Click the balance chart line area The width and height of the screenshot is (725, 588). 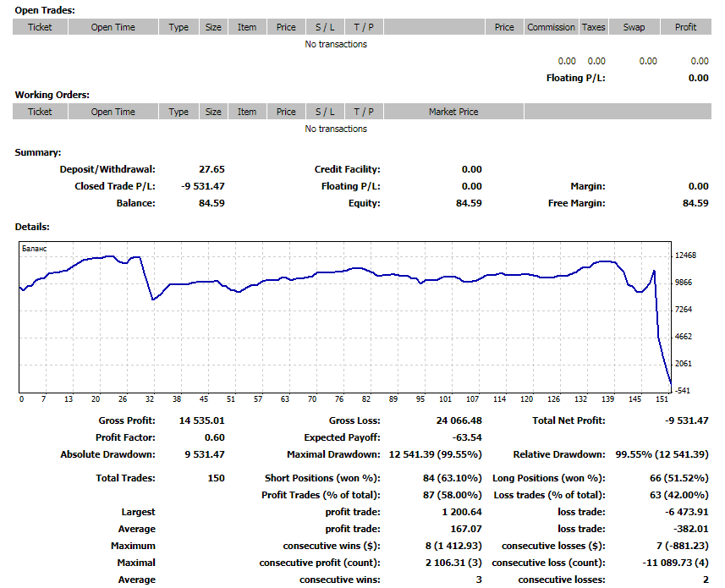tap(345, 317)
